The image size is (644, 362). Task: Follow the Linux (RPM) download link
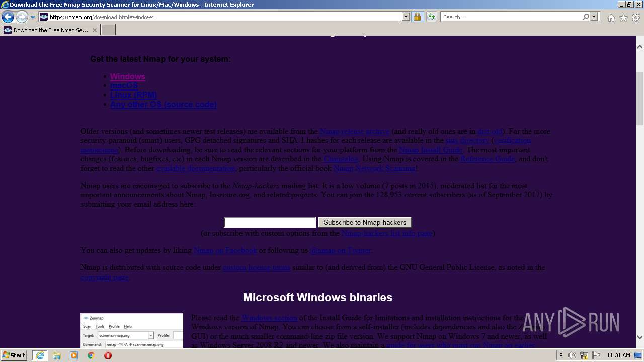click(133, 95)
